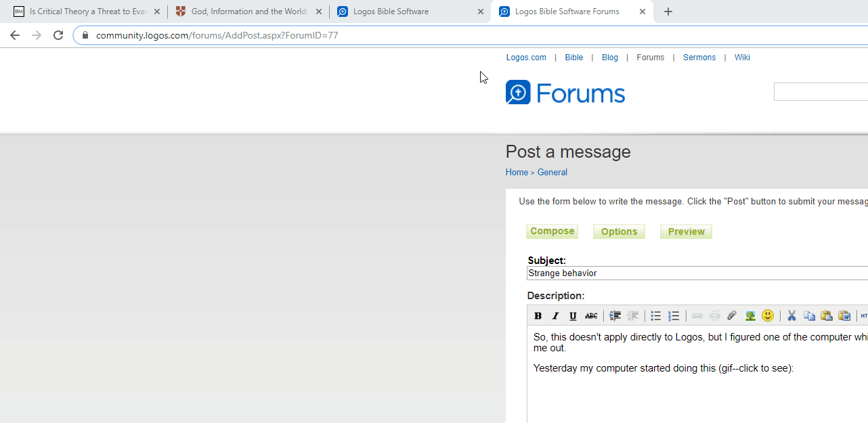Image resolution: width=868 pixels, height=423 pixels.
Task: Click the insert image tree icon
Action: click(x=750, y=316)
